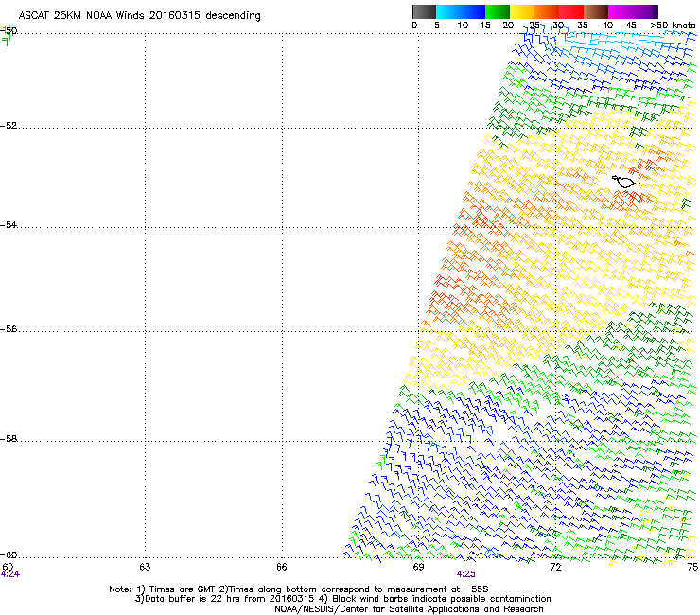The image size is (700, 615).
Task: Click the orange 25-30 knots color swatch
Action: 547,11
